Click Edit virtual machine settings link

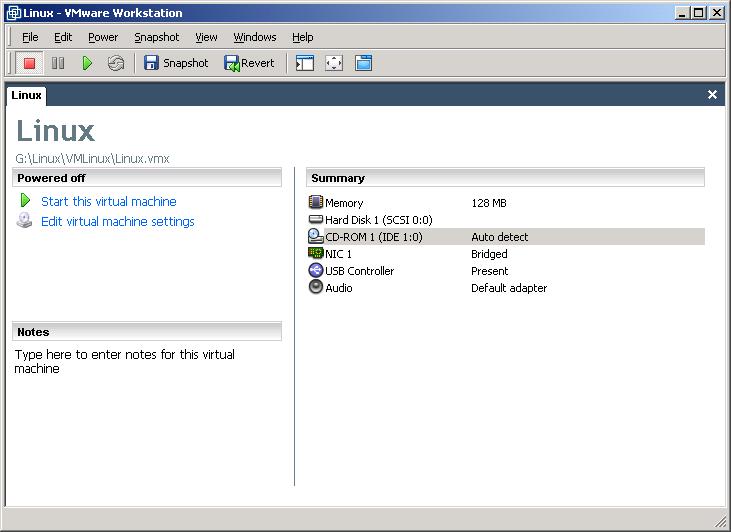click(x=117, y=221)
